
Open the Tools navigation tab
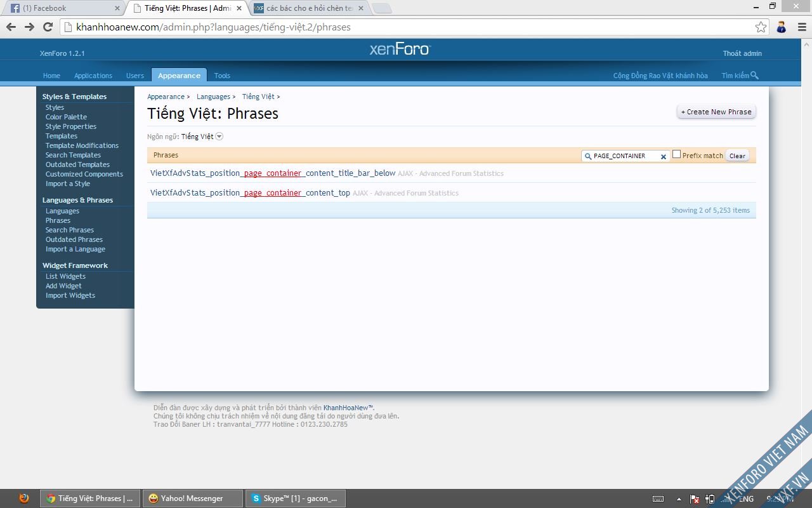(x=222, y=76)
